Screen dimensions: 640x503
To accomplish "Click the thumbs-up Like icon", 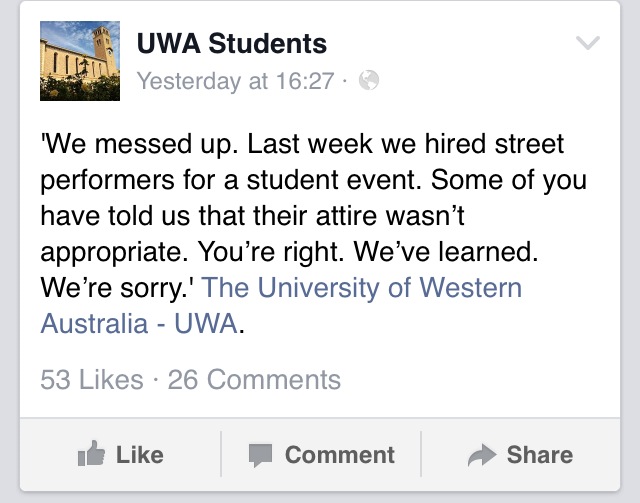I will pyautogui.click(x=91, y=455).
